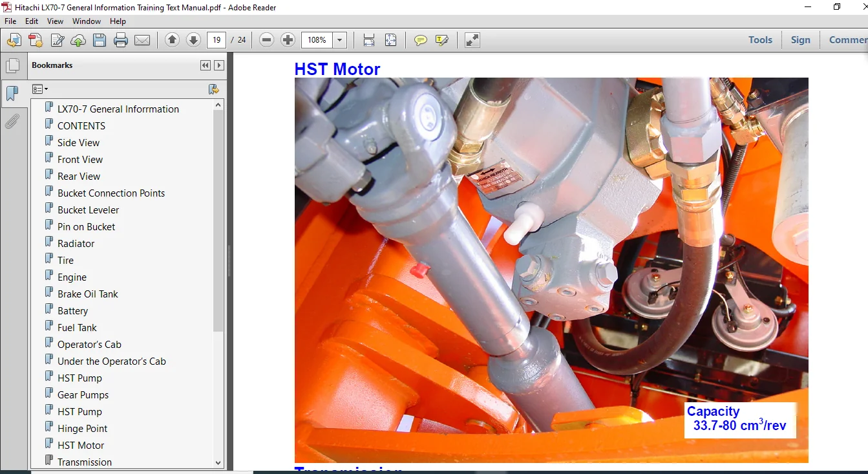This screenshot has height=474, width=868.
Task: Select the Operator's Cab bookmark
Action: pos(89,344)
